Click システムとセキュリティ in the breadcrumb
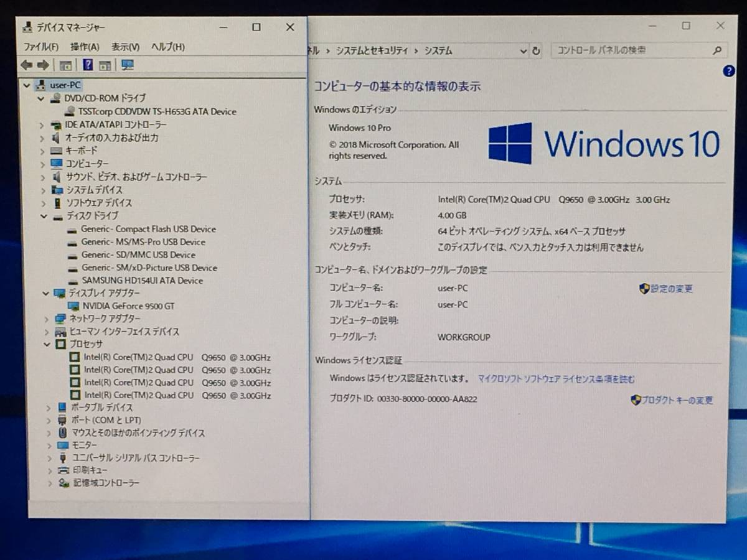The image size is (747, 560). tap(372, 51)
